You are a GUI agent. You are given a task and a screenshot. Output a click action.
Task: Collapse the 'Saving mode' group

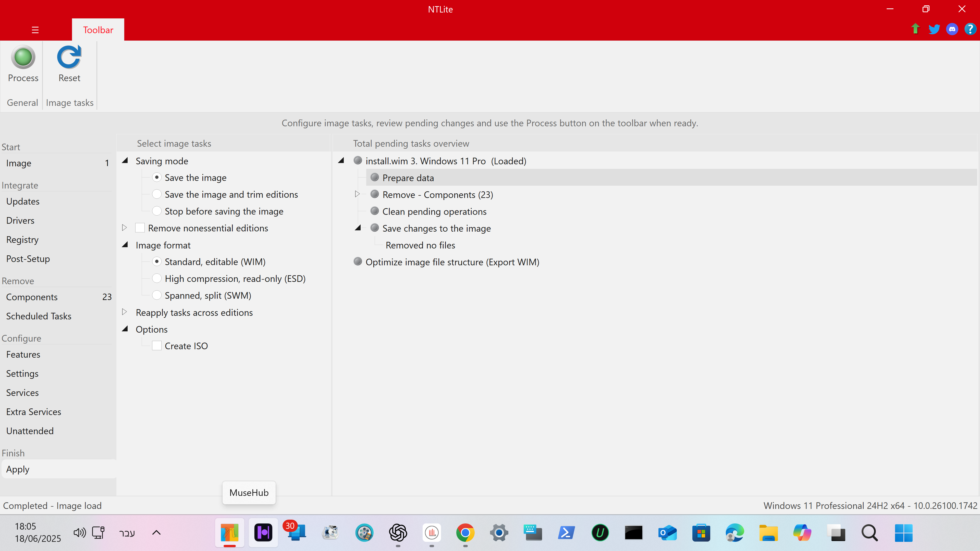pos(125,160)
